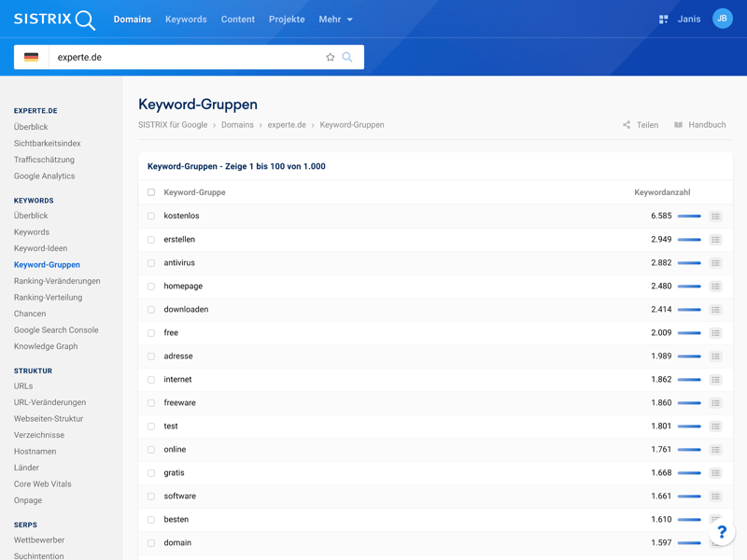Screen dimensions: 747x560
Task: Click the blue bar for the erstellen row
Action: [x=689, y=240]
